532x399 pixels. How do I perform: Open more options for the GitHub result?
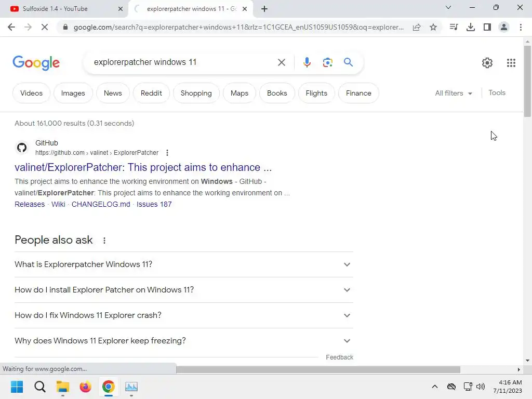tap(167, 153)
